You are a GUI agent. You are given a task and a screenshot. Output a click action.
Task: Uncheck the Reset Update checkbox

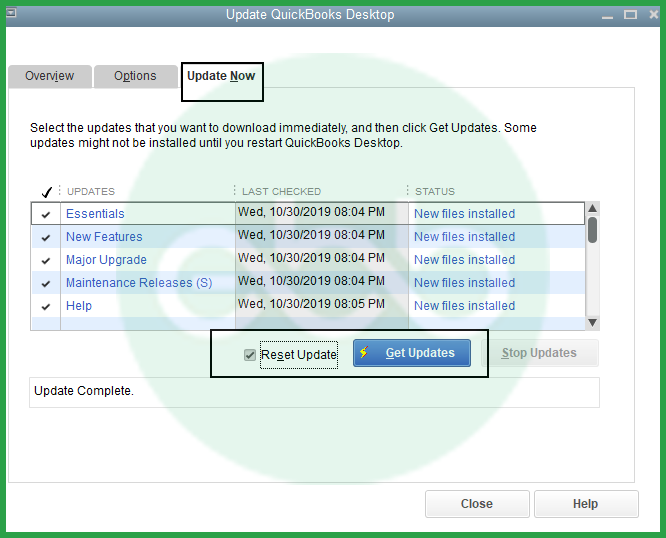coord(250,355)
